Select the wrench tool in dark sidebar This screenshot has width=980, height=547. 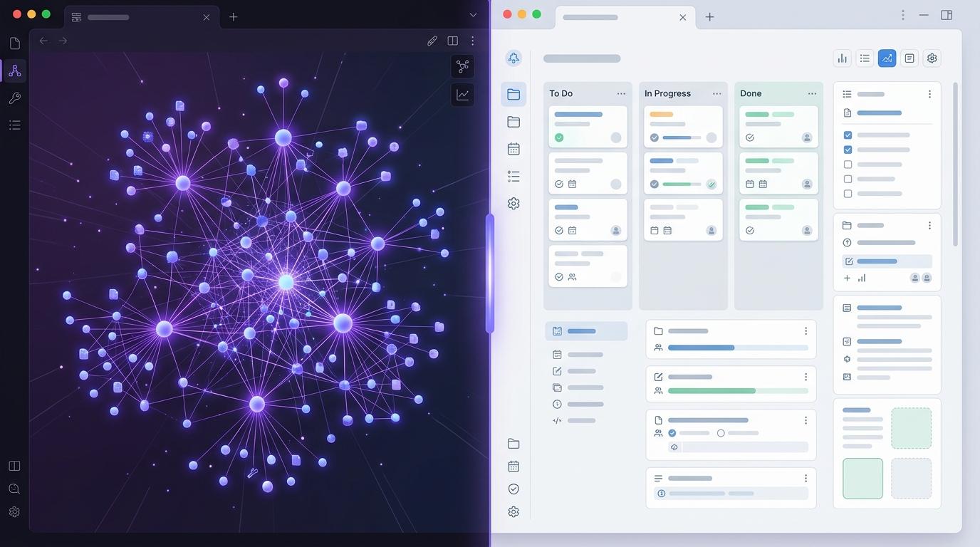[14, 98]
